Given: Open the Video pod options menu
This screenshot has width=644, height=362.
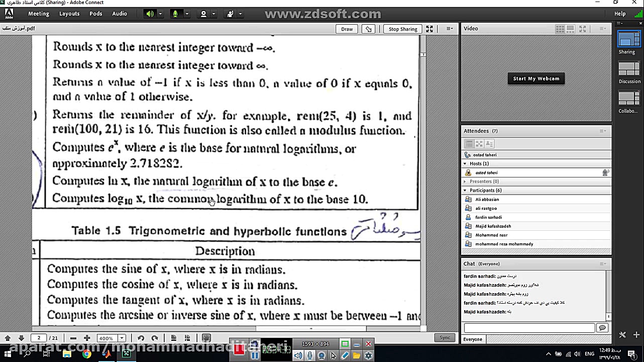Looking at the screenshot, I should coord(602,29).
